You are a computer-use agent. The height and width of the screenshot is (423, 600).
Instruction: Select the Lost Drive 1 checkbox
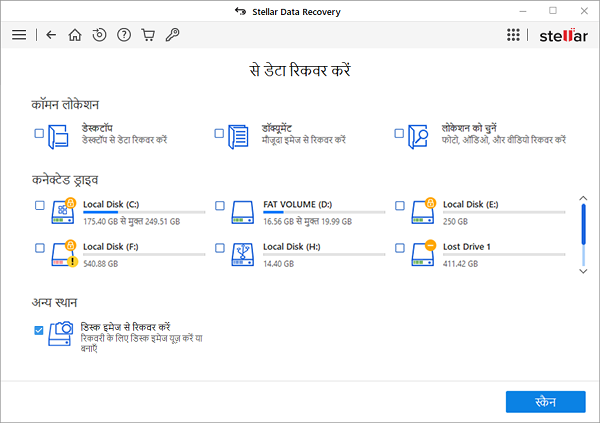399,248
